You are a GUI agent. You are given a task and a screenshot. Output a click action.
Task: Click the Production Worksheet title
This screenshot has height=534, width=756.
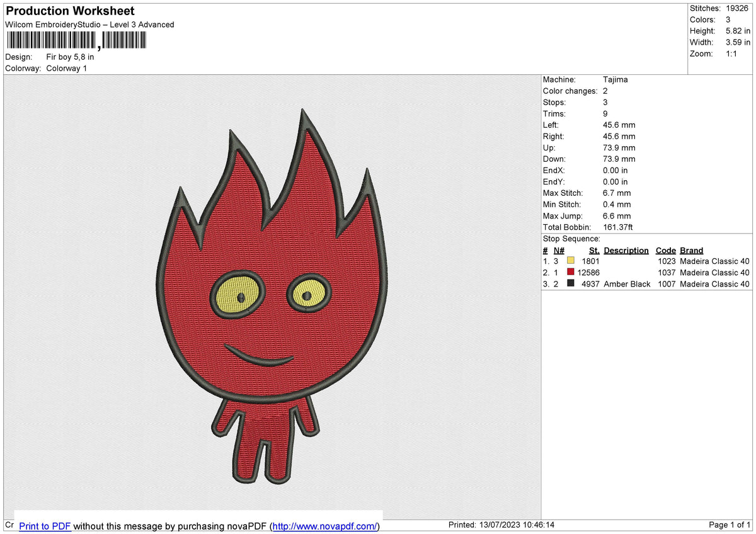[x=70, y=11]
